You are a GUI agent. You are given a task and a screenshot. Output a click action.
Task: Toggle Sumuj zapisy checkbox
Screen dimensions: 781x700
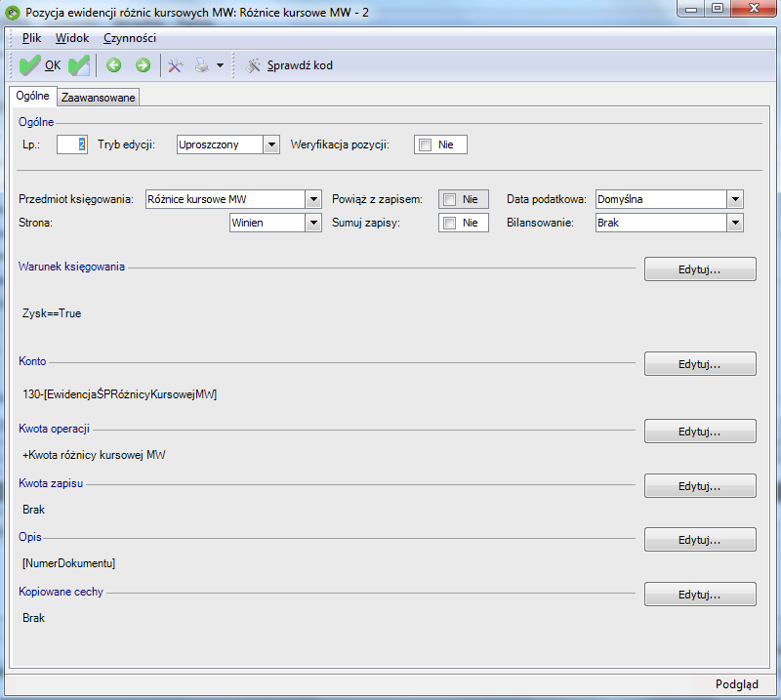coord(449,224)
